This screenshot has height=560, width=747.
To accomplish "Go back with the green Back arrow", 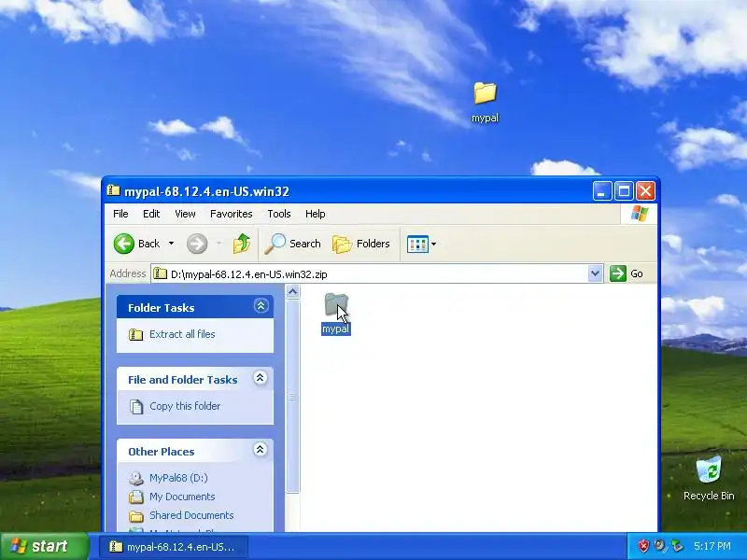I will pos(137,244).
